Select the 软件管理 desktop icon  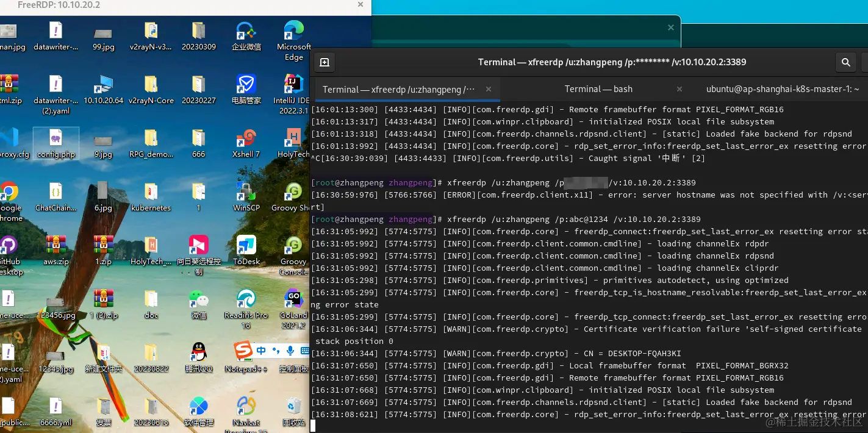(198, 411)
